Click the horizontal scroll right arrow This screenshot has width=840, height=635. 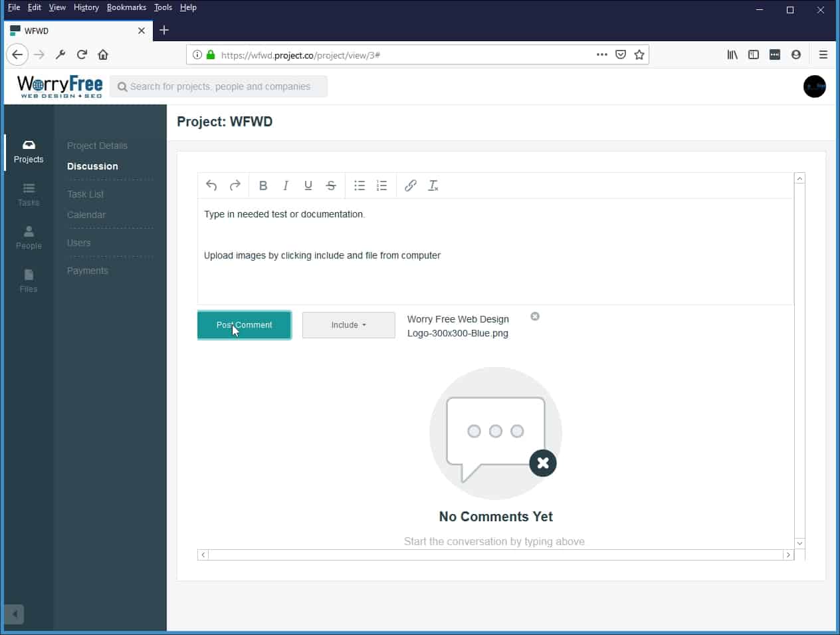[x=789, y=555]
